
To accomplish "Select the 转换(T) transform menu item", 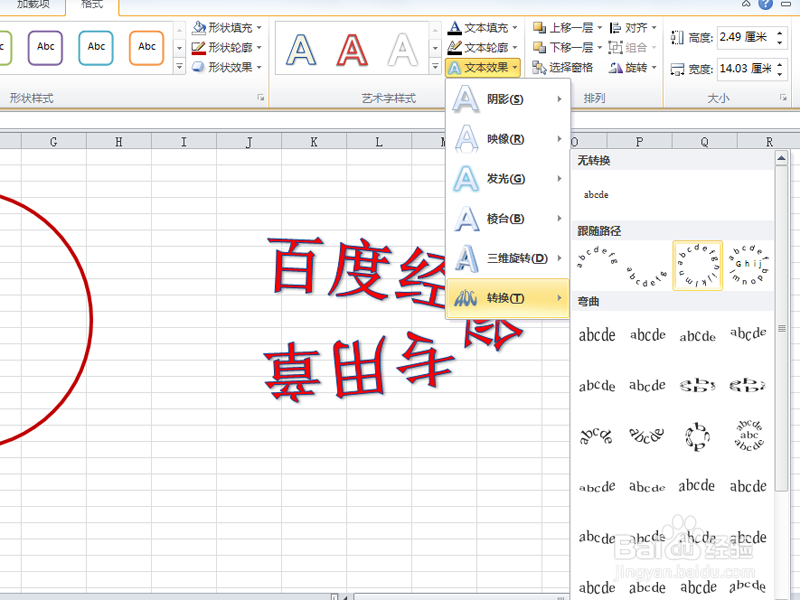I will [508, 298].
